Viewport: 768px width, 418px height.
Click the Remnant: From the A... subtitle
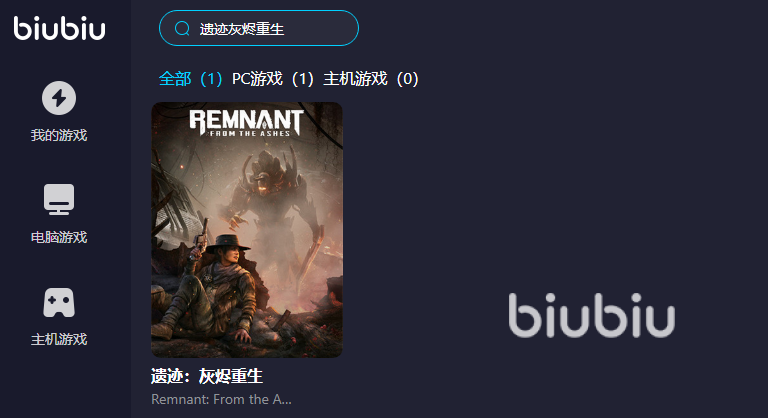click(x=221, y=399)
